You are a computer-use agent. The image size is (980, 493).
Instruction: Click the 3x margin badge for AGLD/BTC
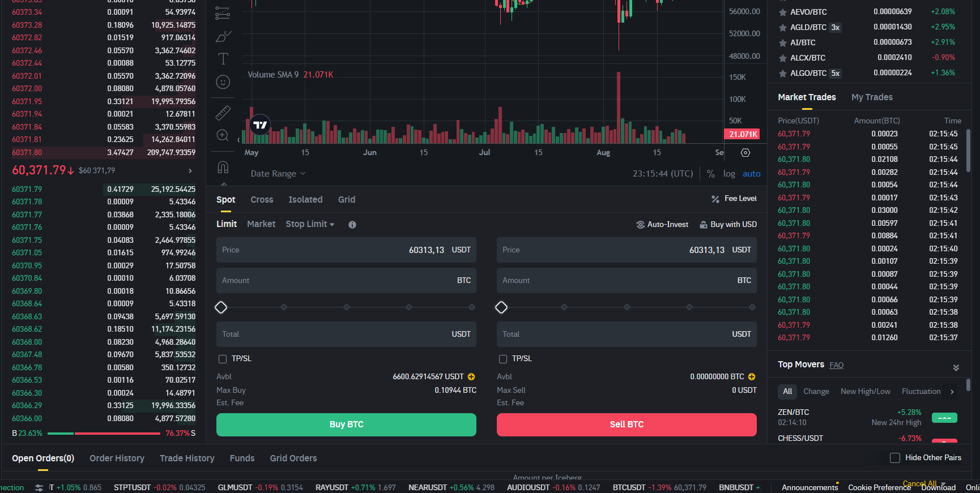835,27
